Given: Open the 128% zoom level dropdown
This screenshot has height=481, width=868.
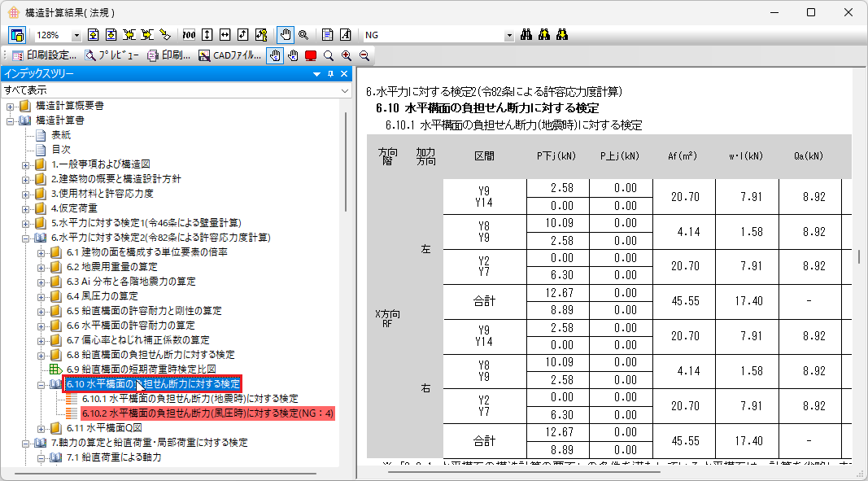Looking at the screenshot, I should point(76,36).
